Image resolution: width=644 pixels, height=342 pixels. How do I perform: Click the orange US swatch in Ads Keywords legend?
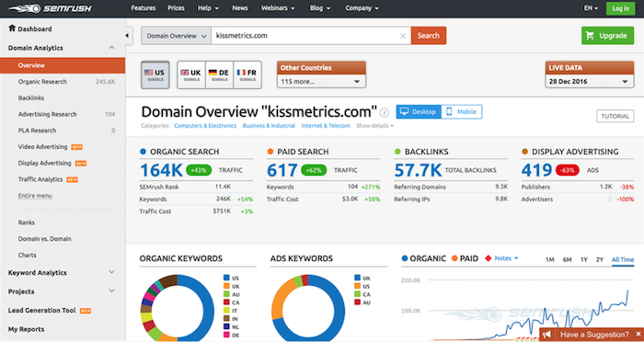coord(357,286)
